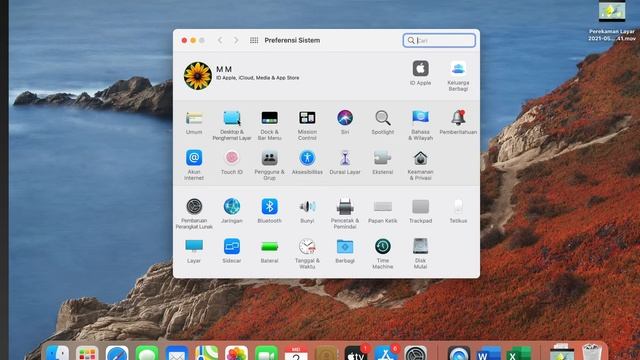This screenshot has height=360, width=640.
Task: Open Apple TV from the Dock
Action: click(x=356, y=353)
